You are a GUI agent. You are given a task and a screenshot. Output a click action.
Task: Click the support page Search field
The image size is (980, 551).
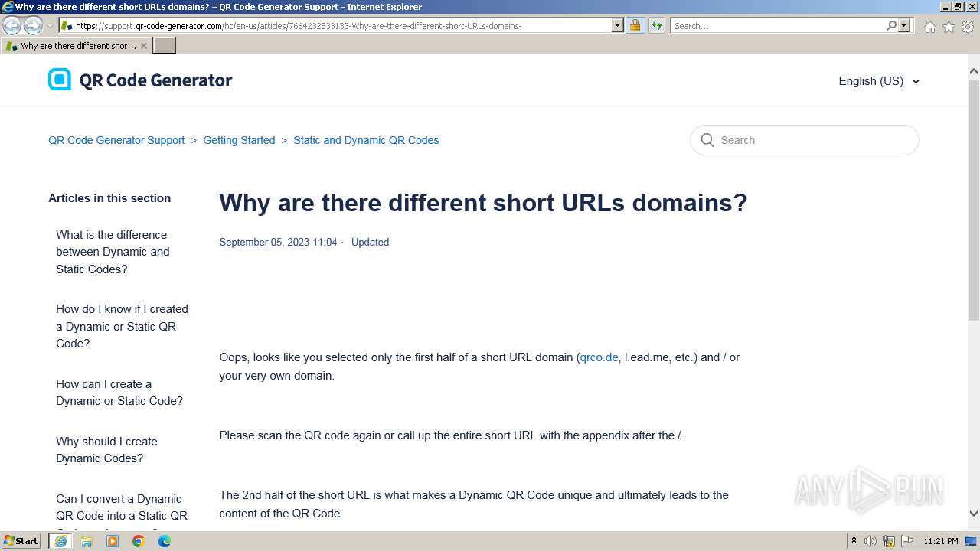pos(805,140)
